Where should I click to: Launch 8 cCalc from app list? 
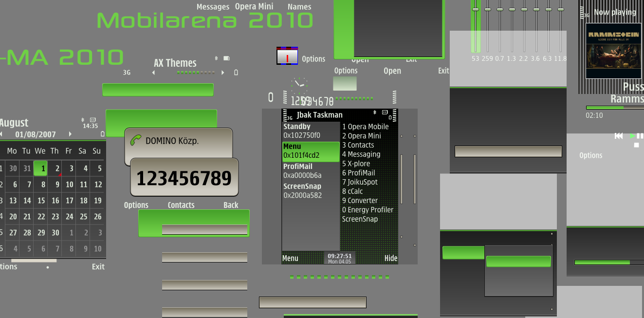352,191
